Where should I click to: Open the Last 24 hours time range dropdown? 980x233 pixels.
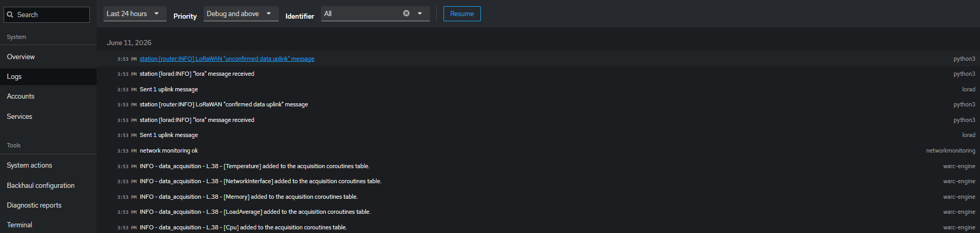point(135,13)
